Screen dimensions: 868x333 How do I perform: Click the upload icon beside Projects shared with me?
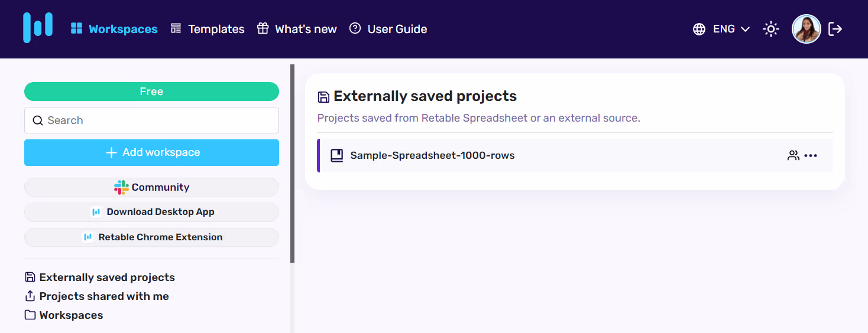30,296
